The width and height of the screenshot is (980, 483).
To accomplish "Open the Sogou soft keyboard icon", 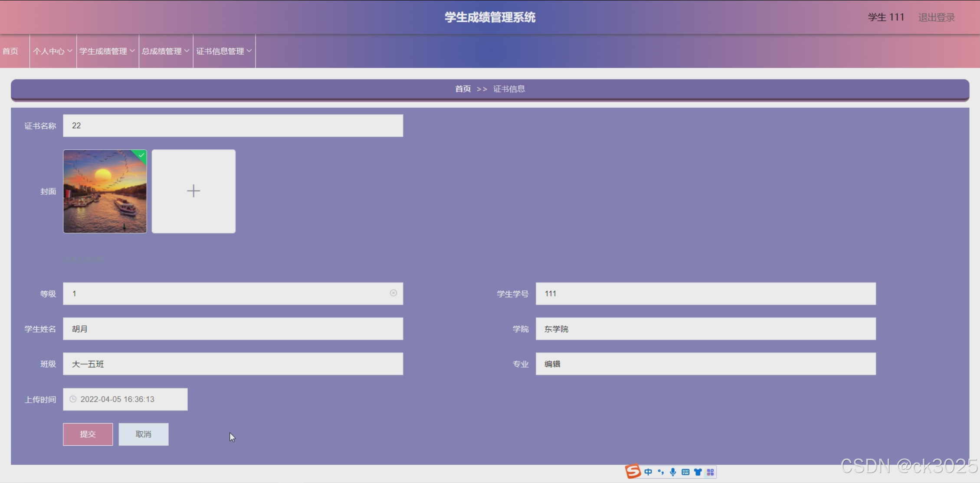I will [x=685, y=472].
